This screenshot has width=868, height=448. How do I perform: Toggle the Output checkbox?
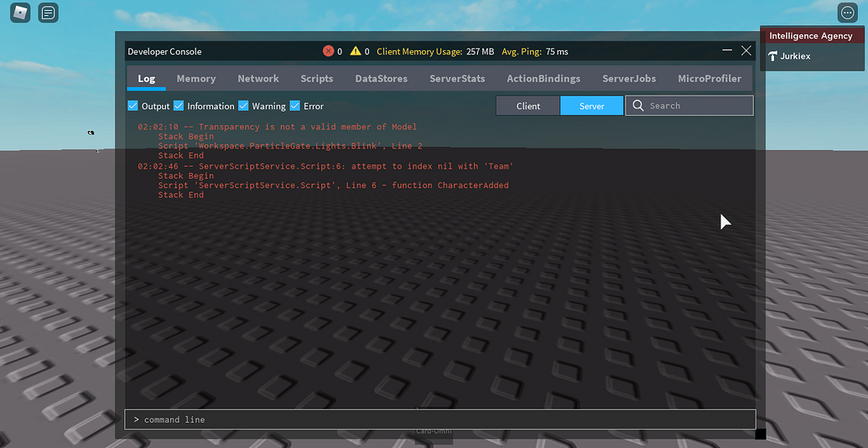click(x=133, y=106)
